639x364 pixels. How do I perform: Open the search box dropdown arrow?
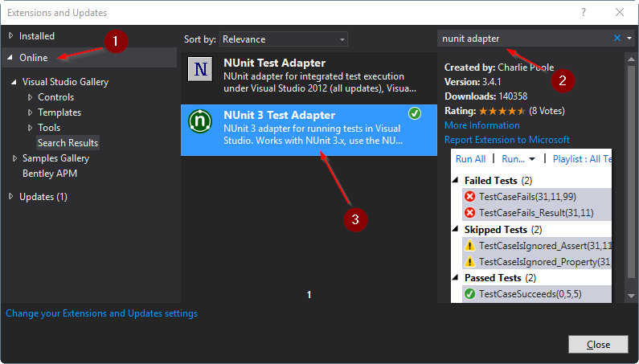tap(629, 39)
